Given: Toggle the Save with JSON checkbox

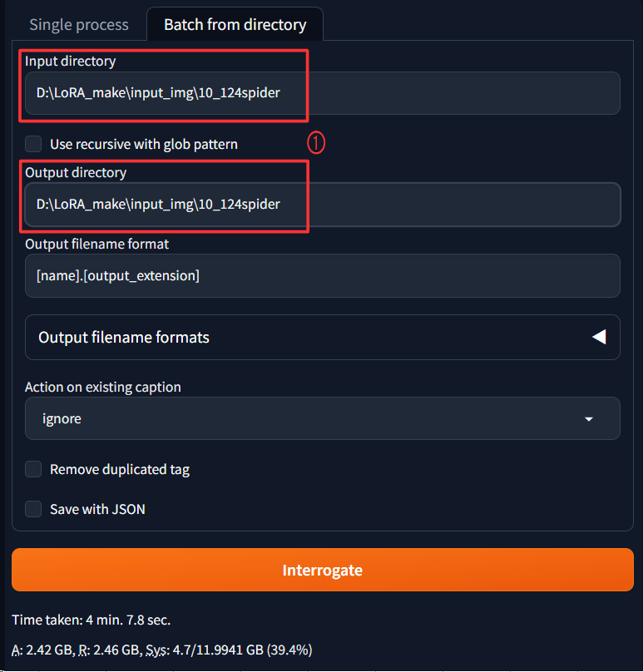Looking at the screenshot, I should click(x=33, y=509).
